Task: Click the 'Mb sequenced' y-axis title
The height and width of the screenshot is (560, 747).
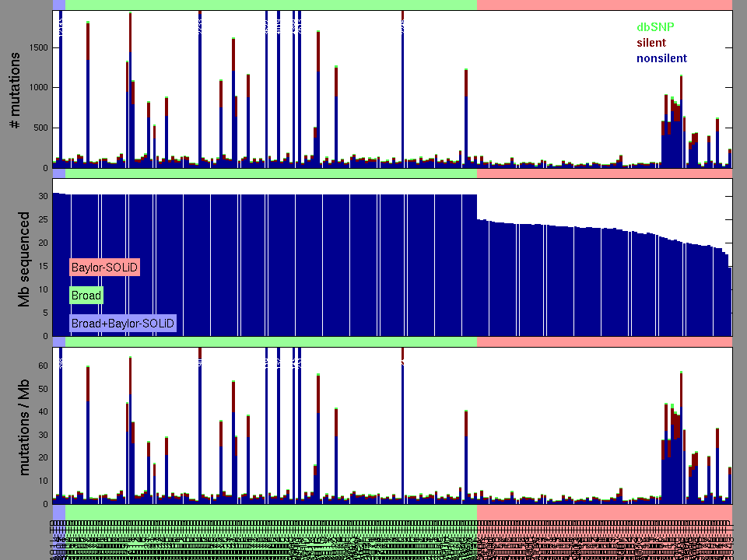Action: (23, 259)
